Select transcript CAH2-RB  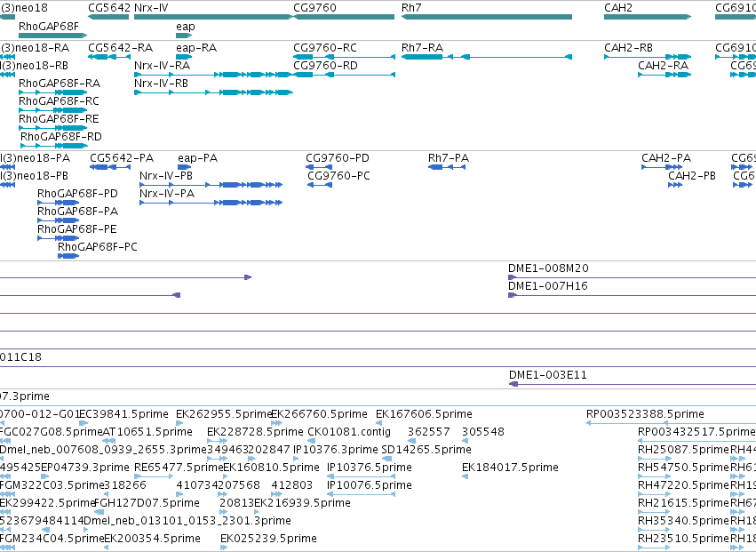(x=648, y=57)
